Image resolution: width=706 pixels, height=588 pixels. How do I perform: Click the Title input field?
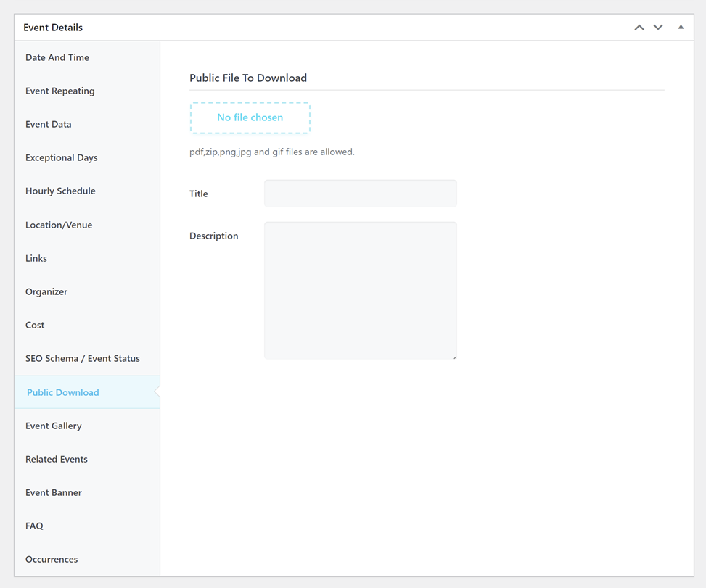click(x=361, y=194)
